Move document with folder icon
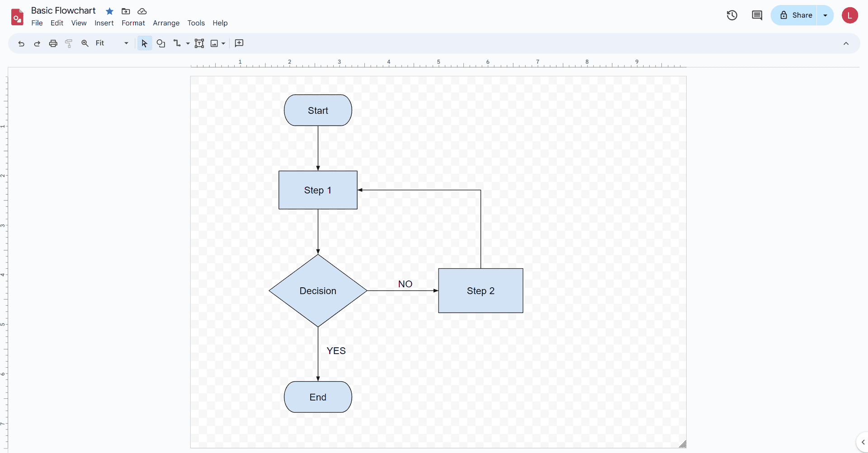 point(126,11)
